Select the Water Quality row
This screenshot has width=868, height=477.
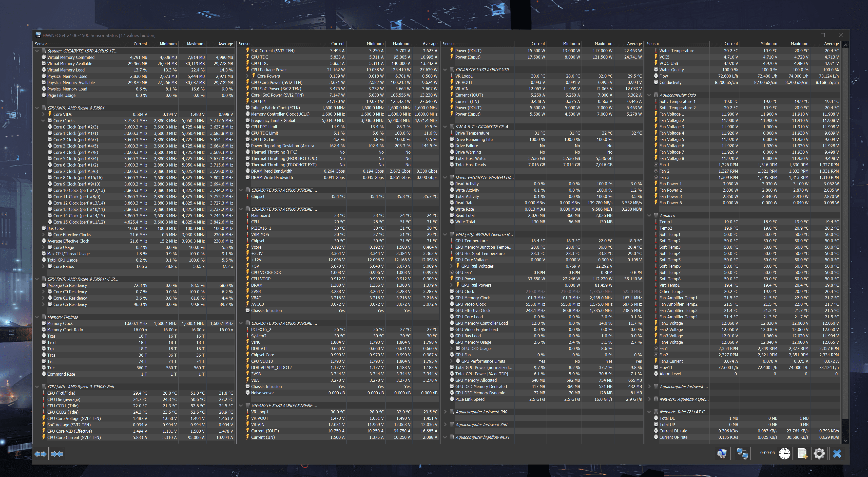[x=743, y=70]
